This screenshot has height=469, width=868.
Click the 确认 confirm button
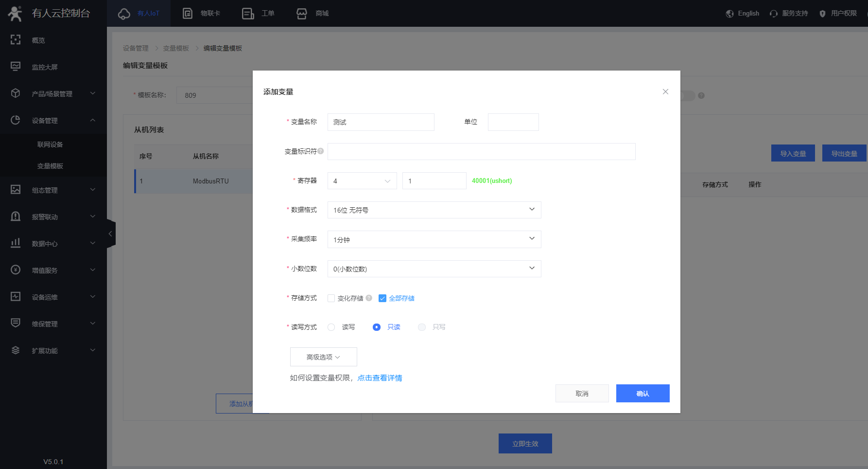point(642,394)
